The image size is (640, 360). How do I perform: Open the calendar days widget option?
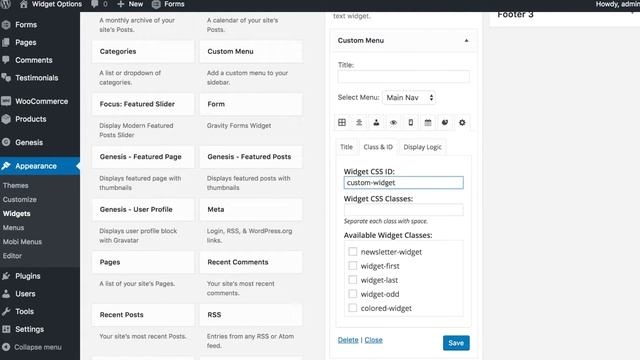click(428, 122)
